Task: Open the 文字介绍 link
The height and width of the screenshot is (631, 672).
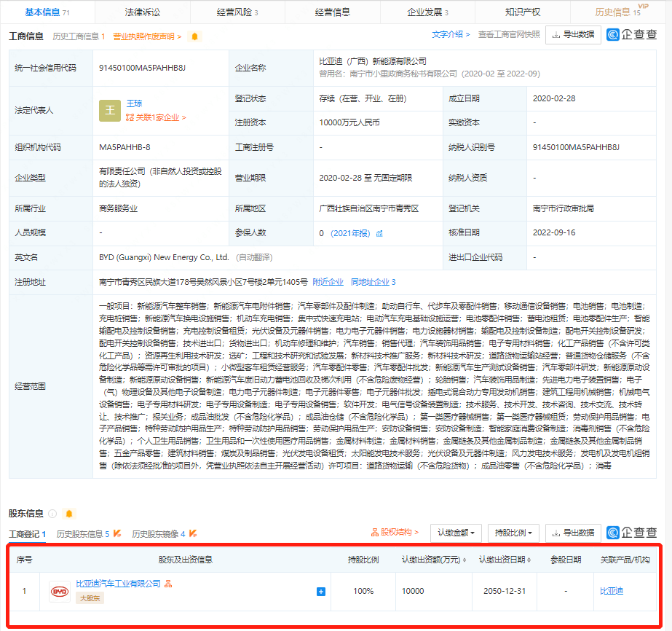Action: pos(451,34)
